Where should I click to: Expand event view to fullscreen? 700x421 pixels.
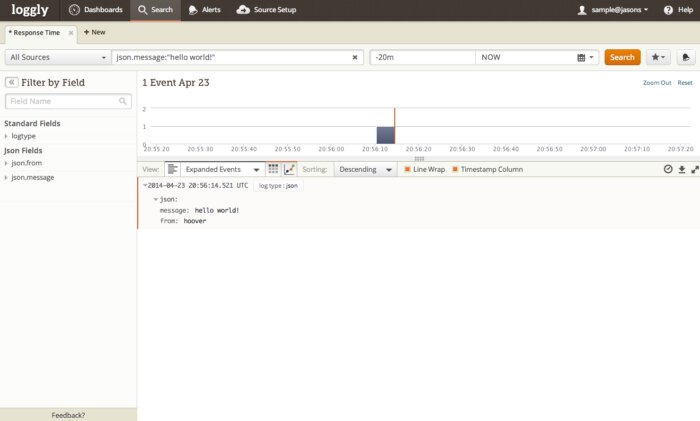point(693,170)
